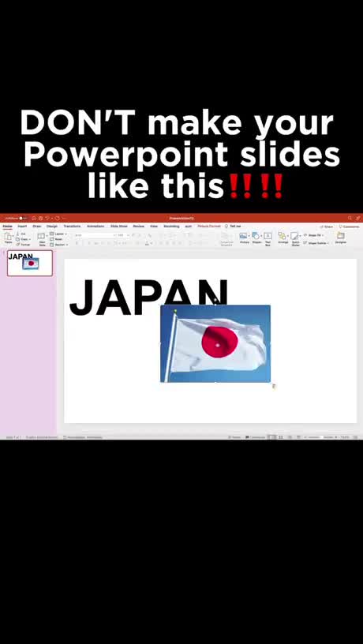This screenshot has height=644, width=363.
Task: Toggle the AutoSave switch
Action: (23, 218)
